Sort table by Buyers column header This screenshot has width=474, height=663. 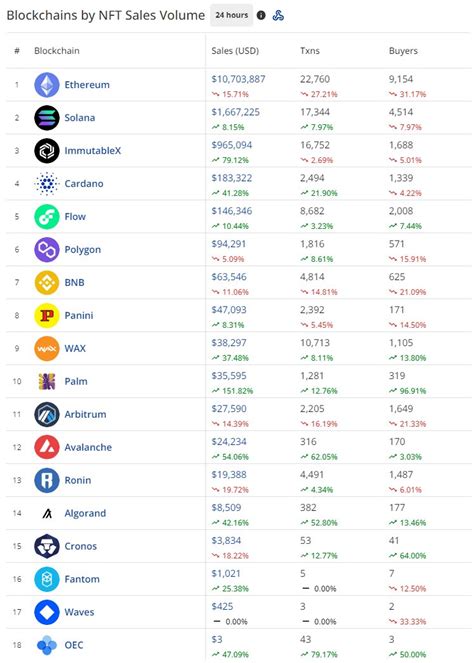coord(403,51)
